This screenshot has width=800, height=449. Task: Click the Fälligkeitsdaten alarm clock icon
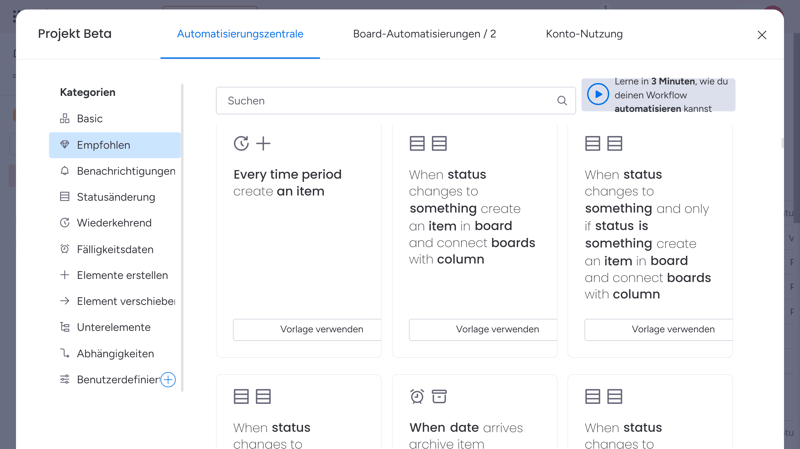pyautogui.click(x=65, y=249)
